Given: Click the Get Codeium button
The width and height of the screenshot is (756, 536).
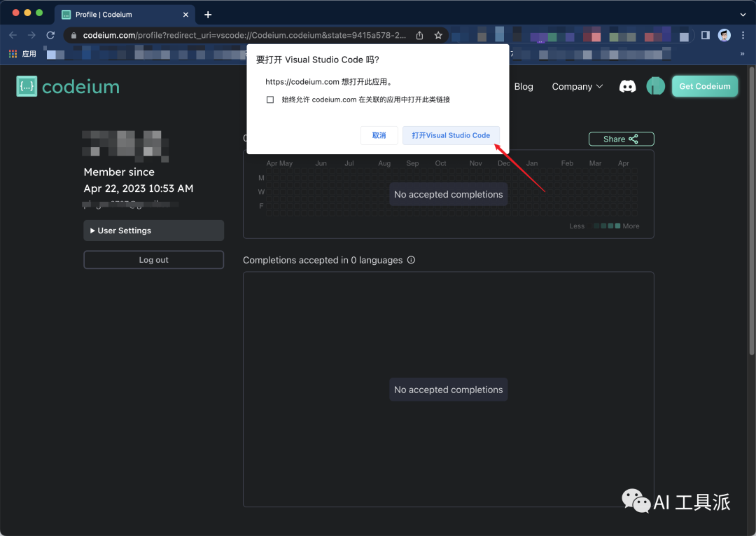Looking at the screenshot, I should tap(704, 86).
